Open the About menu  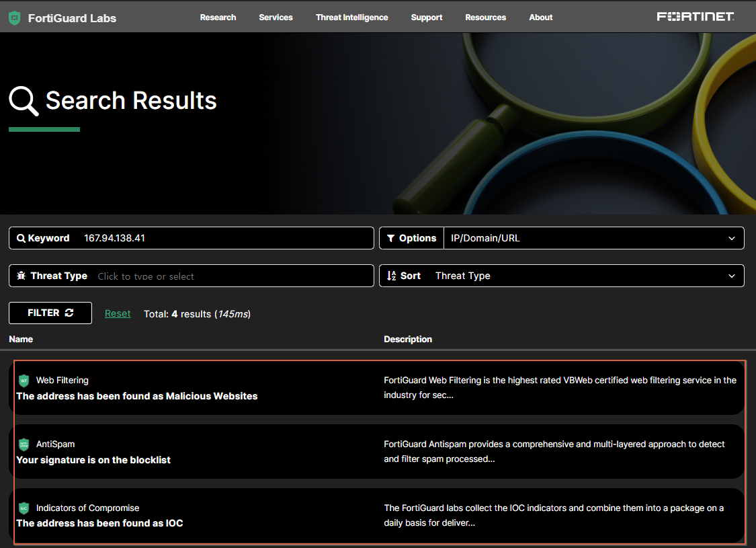click(x=541, y=17)
